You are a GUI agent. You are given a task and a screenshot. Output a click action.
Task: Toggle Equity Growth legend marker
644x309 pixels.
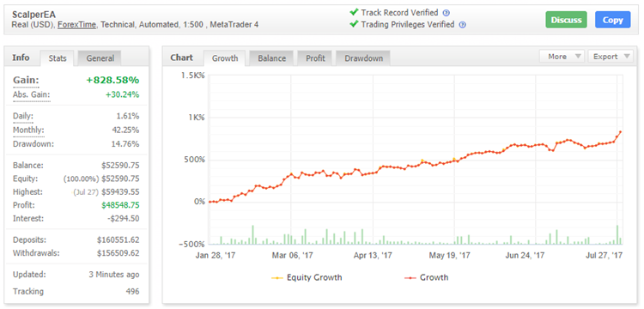(277, 278)
